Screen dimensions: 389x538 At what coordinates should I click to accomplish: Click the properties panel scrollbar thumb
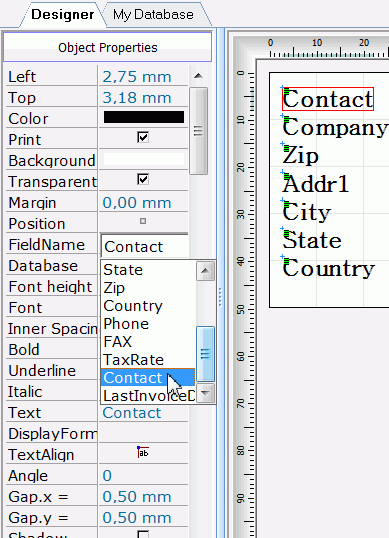point(198,131)
